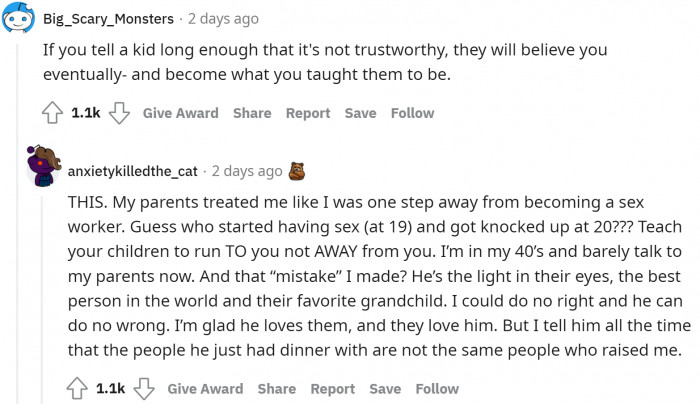Upvote anxietykilledthe_cat's reply
The width and height of the screenshot is (700, 404).
(77, 389)
